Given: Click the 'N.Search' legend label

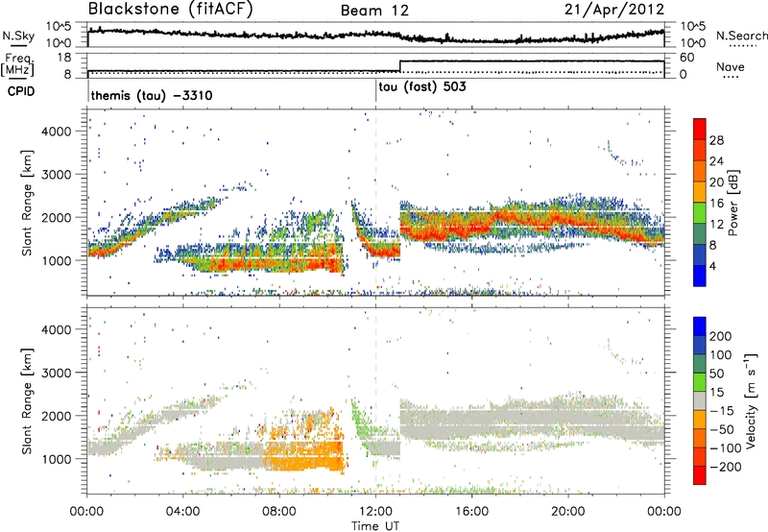Looking at the screenshot, I should pyautogui.click(x=741, y=36).
